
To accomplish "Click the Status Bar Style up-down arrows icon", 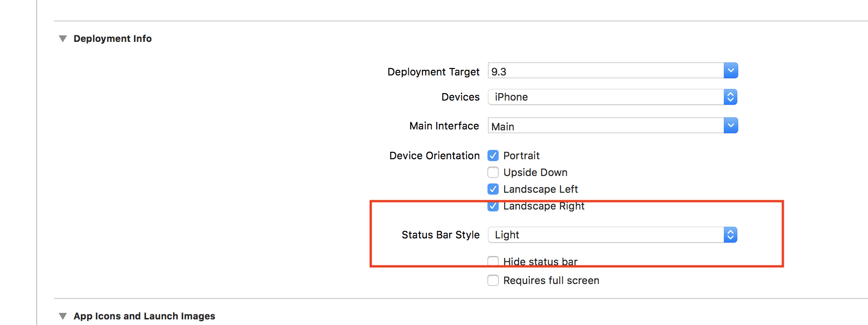I will point(730,235).
